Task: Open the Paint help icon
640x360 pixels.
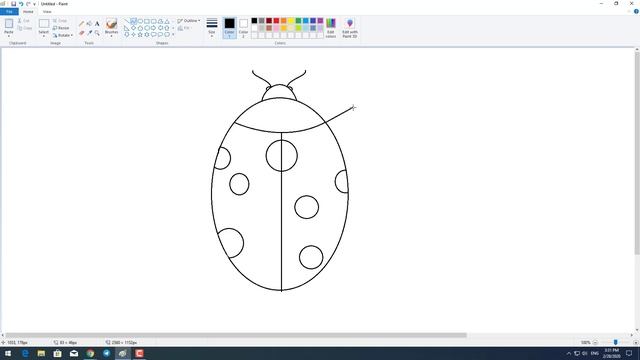Action: 636,11
